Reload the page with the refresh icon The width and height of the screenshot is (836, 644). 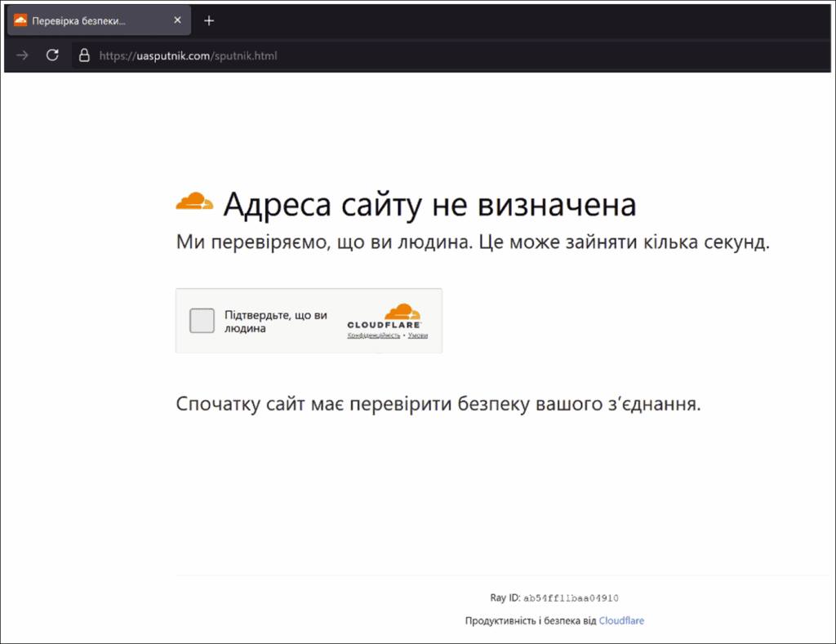(52, 55)
